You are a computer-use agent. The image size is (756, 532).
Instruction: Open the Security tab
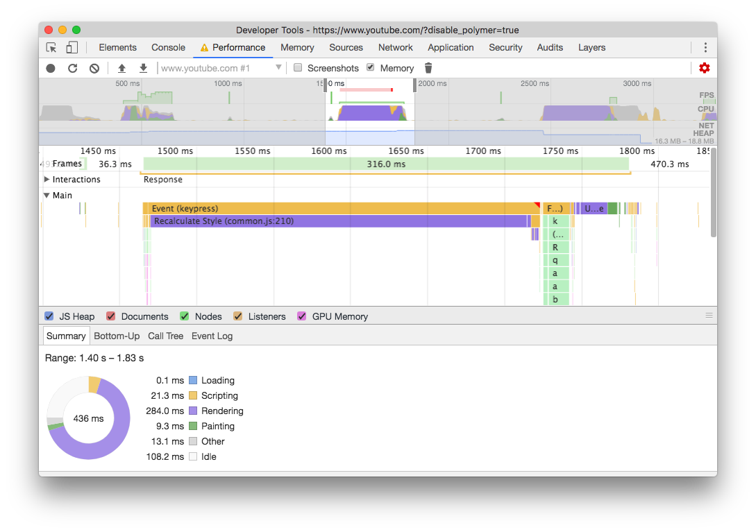[x=506, y=47]
